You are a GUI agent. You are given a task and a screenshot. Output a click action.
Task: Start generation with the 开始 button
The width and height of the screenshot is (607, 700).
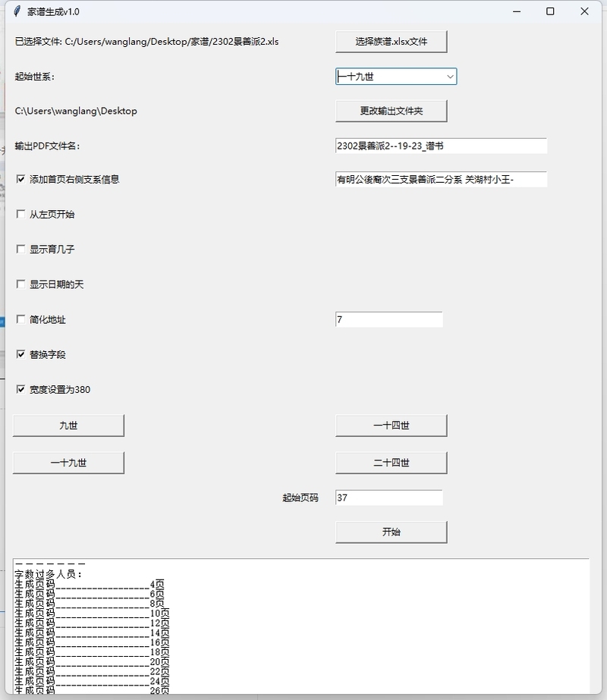(392, 532)
